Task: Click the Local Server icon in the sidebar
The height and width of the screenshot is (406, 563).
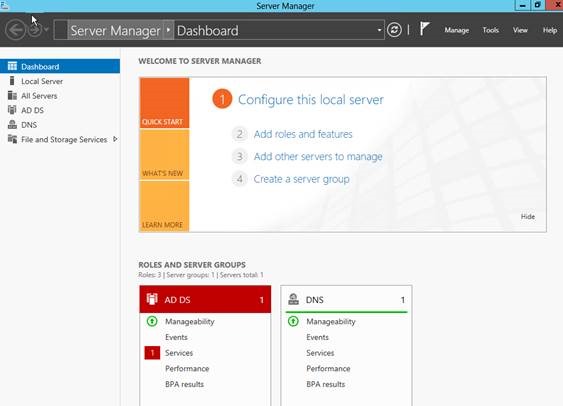Action: [12, 81]
